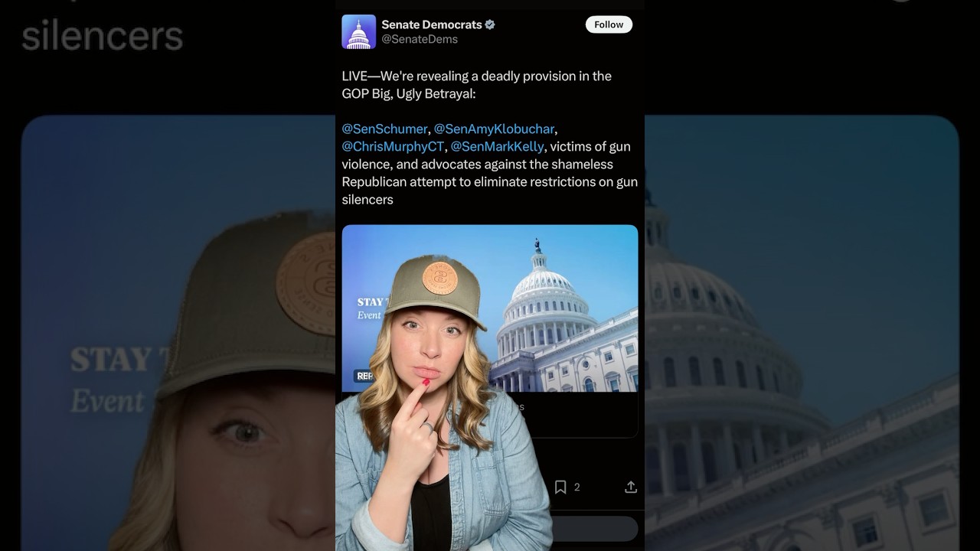The height and width of the screenshot is (551, 980).
Task: Visit the @SenMarkKelly profile link
Action: pos(497,146)
